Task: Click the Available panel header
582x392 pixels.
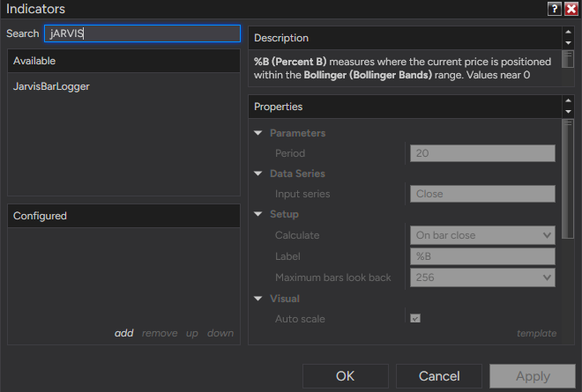Action: (x=124, y=61)
